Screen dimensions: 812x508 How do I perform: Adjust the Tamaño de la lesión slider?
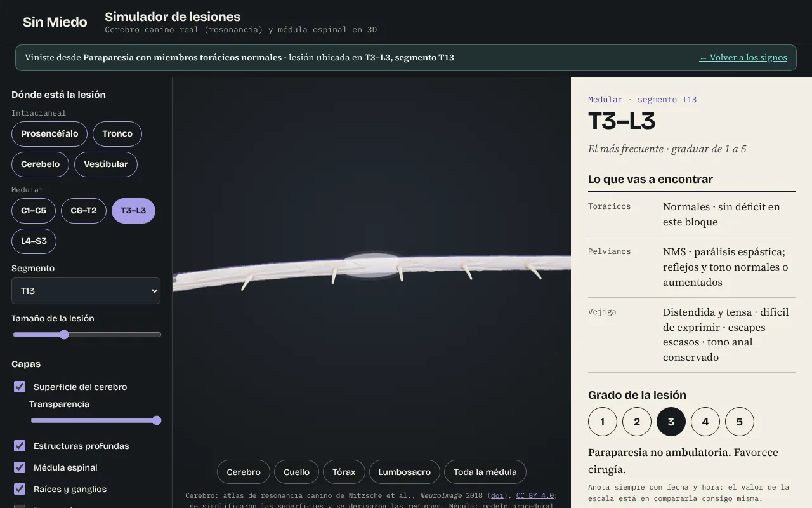point(86,335)
